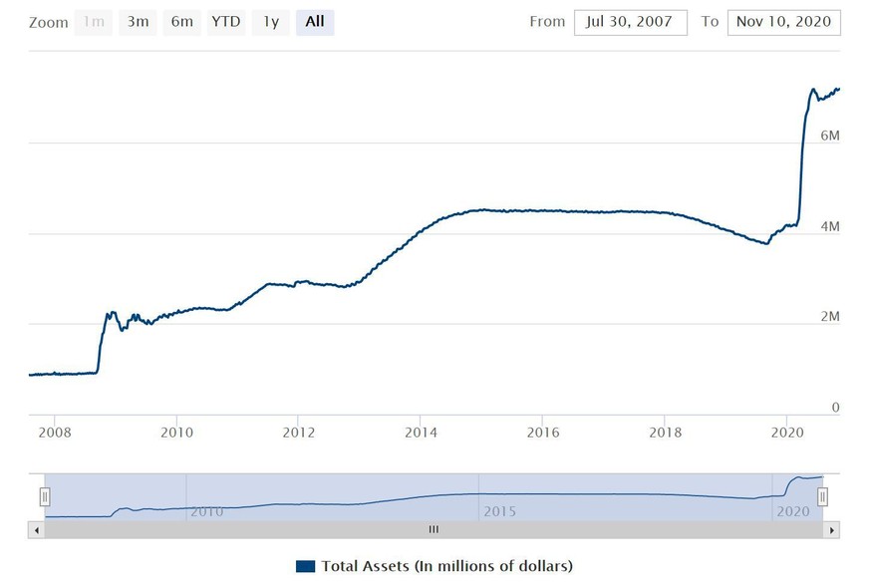Click the blue Total Assets legend swatch

pyautogui.click(x=305, y=566)
